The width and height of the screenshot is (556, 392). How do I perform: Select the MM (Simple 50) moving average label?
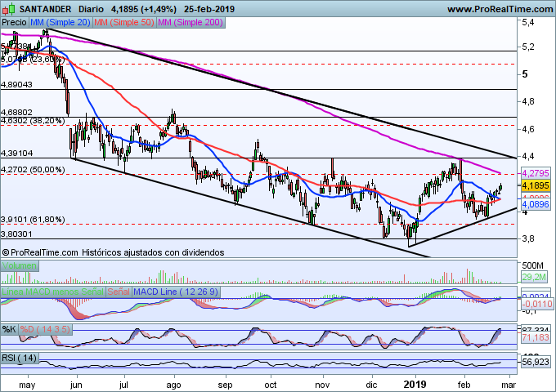[x=124, y=23]
